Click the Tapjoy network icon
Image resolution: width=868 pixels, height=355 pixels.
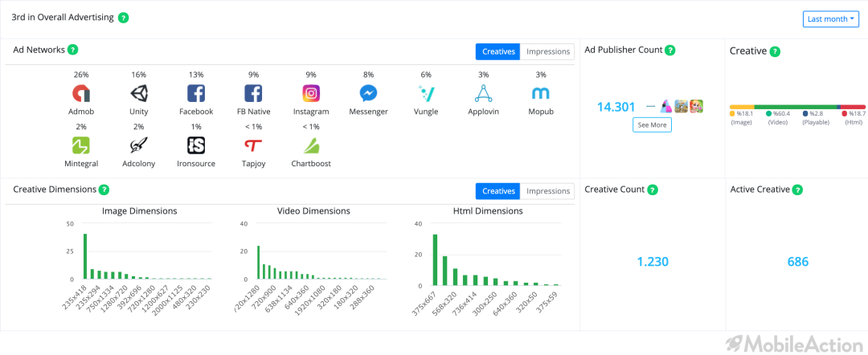pyautogui.click(x=253, y=145)
